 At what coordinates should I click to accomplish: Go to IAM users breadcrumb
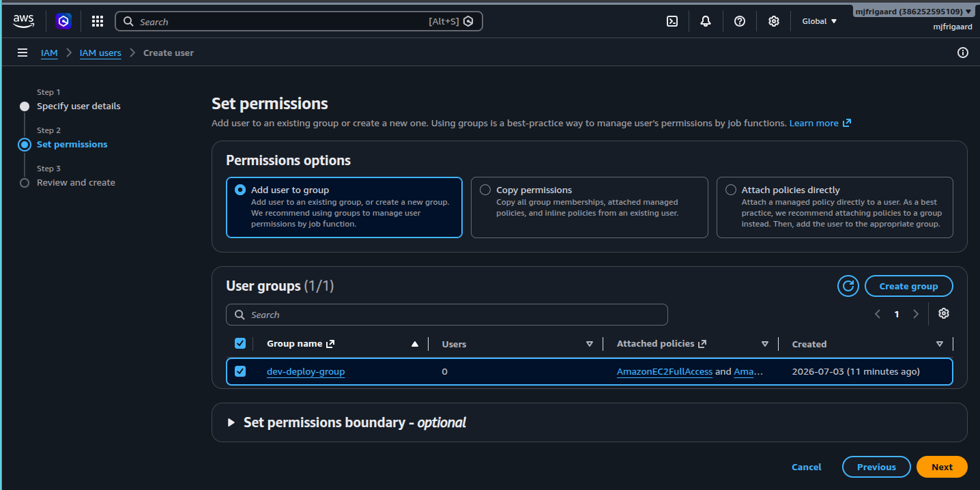click(x=100, y=53)
